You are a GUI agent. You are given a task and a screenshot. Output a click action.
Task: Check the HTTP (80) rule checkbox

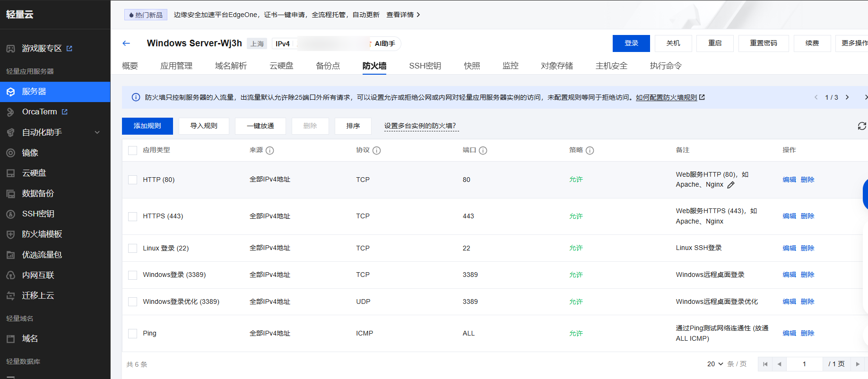click(x=133, y=180)
